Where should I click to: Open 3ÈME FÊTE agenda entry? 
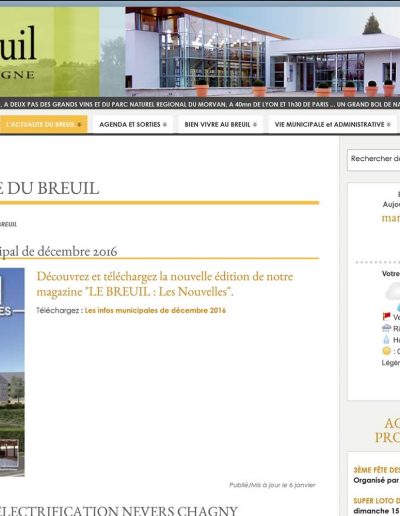coord(377,470)
